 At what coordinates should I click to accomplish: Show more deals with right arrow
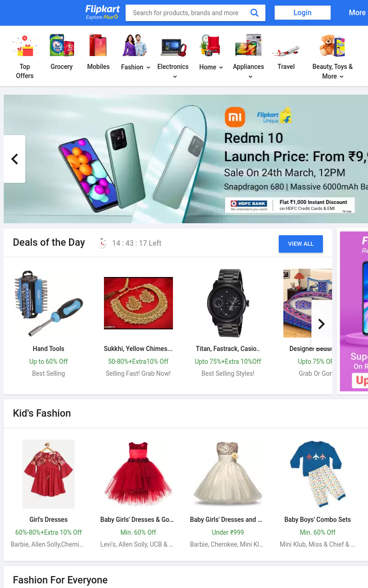(322, 324)
